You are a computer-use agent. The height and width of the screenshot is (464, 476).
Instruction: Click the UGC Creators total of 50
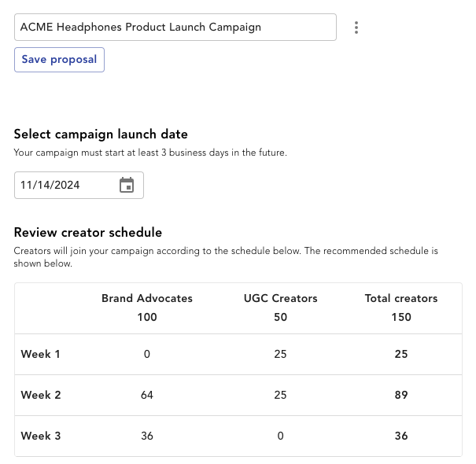pos(281,317)
